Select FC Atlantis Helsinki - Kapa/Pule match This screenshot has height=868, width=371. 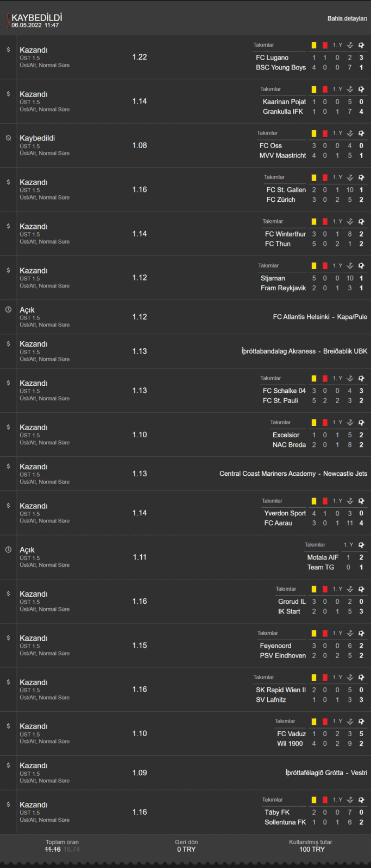[320, 317]
